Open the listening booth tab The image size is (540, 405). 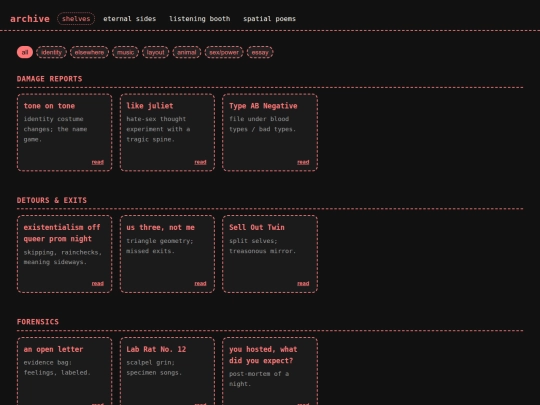pyautogui.click(x=200, y=19)
